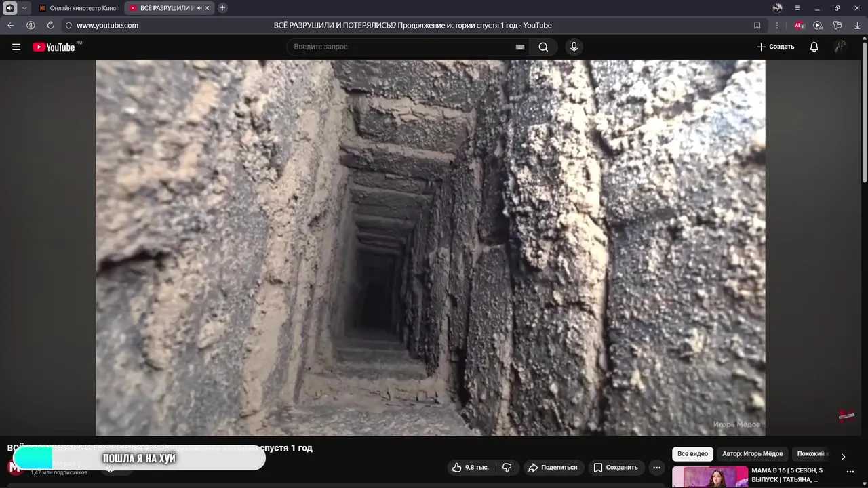Open options for 'МАМА В 16' video
Viewport: 868px width, 488px height.
click(850, 472)
